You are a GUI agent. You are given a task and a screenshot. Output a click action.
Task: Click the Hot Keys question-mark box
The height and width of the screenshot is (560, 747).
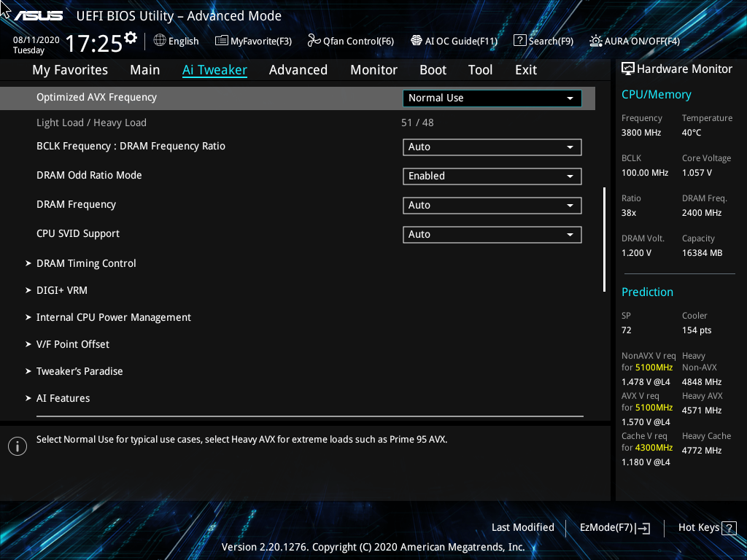[729, 528]
